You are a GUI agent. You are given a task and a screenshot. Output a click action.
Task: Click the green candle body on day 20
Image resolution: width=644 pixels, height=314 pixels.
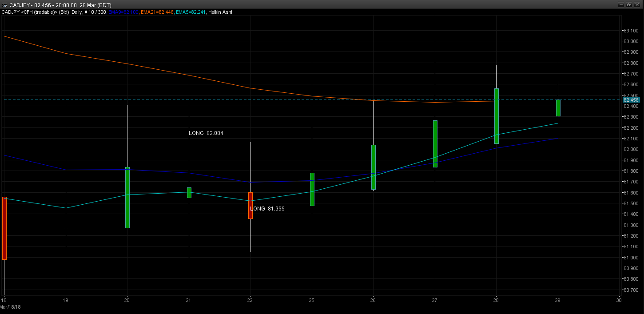click(x=127, y=198)
